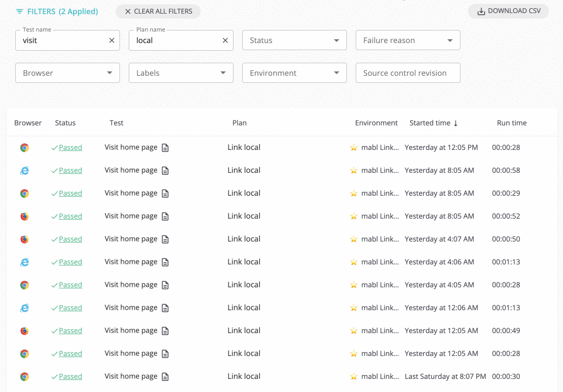
Task: Click Chrome icon for 12:05 PM run
Action: click(x=25, y=148)
